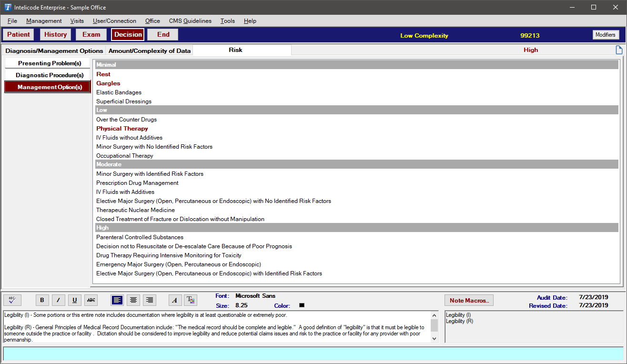The height and width of the screenshot is (364, 627).
Task: Select Legibility (I) in macro list
Action: coord(458,315)
